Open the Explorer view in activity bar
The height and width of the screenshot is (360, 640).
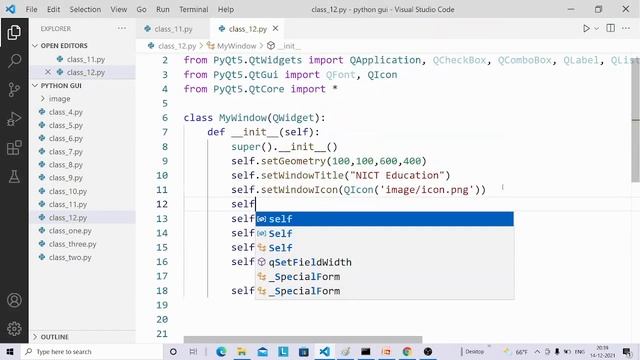coord(14,32)
